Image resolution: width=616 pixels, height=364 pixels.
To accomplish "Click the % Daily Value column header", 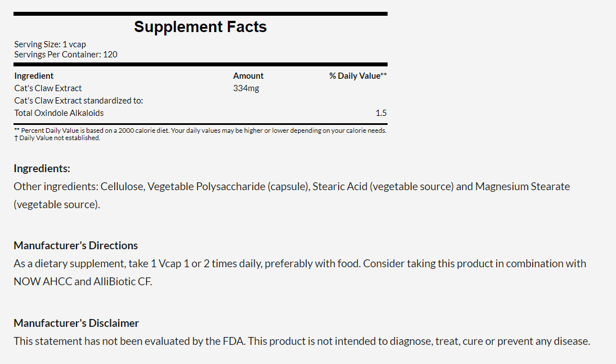I will click(x=357, y=75).
